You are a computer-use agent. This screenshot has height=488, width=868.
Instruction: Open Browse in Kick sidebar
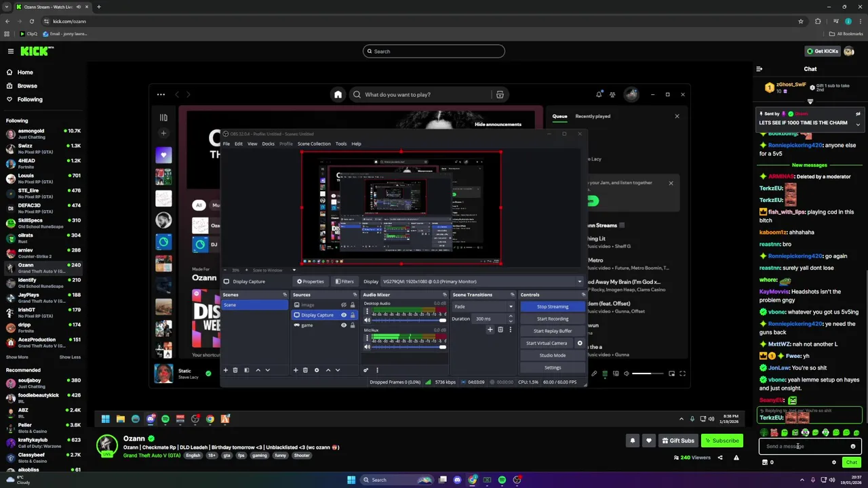coord(27,86)
